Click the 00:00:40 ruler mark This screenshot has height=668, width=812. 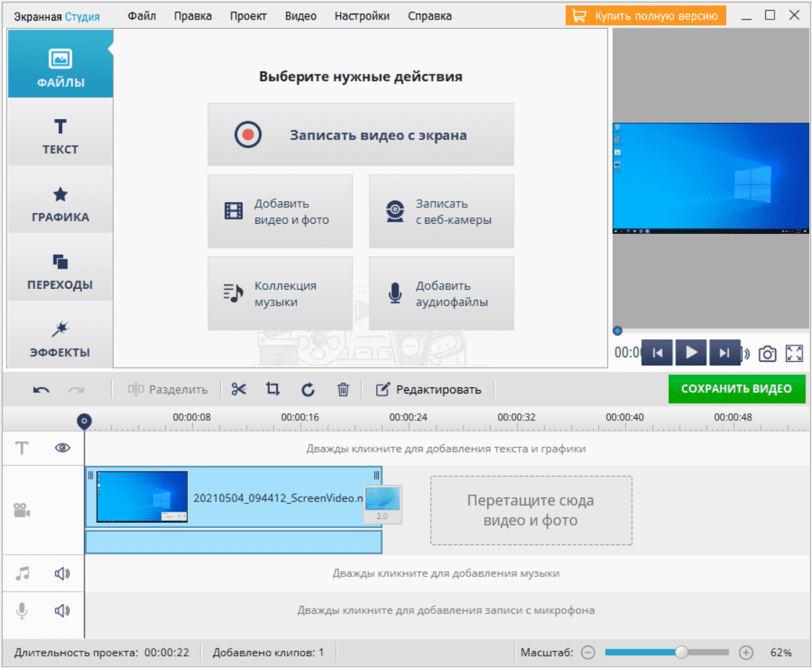point(624,417)
